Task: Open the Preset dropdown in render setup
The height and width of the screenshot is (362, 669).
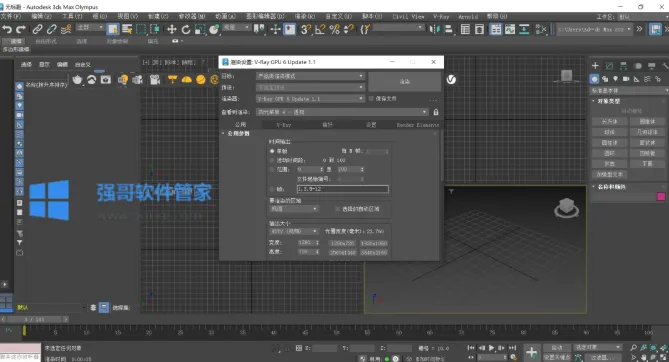Action: point(310,88)
